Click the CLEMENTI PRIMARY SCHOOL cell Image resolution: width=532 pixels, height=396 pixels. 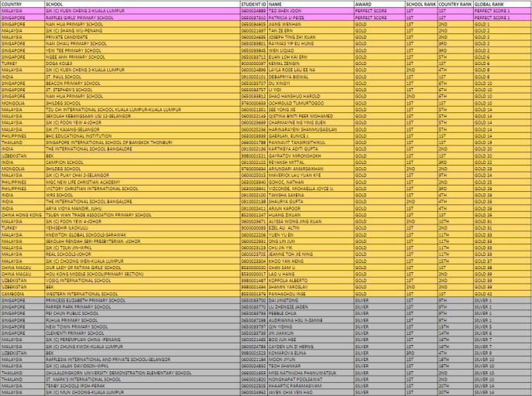tap(142, 333)
